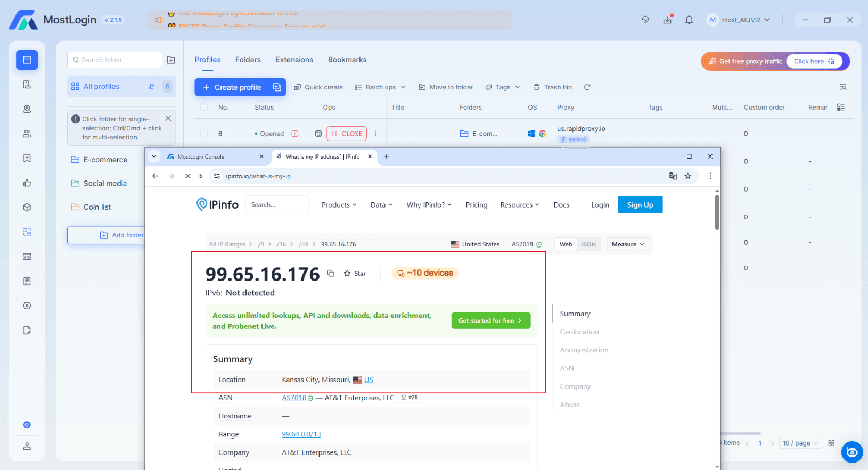This screenshot has width=868, height=470.
Task: Click the new folder icon beside search
Action: (171, 60)
